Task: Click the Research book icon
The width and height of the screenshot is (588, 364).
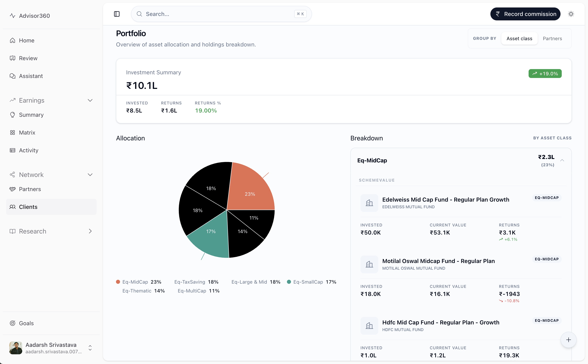Action: [13, 231]
